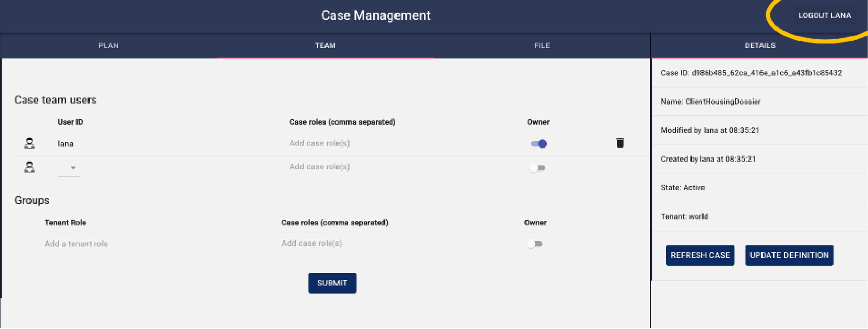This screenshot has height=329, width=868.
Task: Click the delete trash icon for lana
Action: pyautogui.click(x=620, y=143)
